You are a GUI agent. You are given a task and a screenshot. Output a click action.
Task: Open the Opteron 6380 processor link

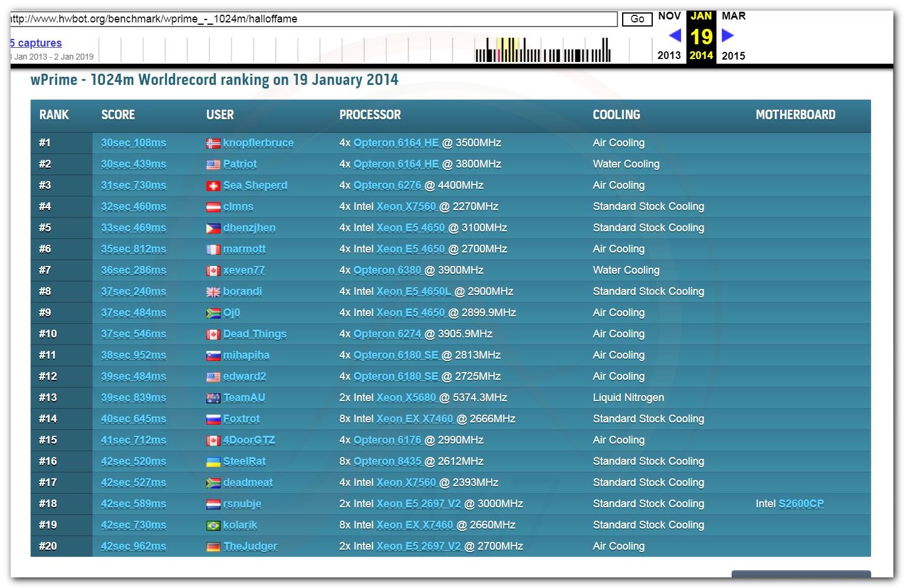point(387,270)
